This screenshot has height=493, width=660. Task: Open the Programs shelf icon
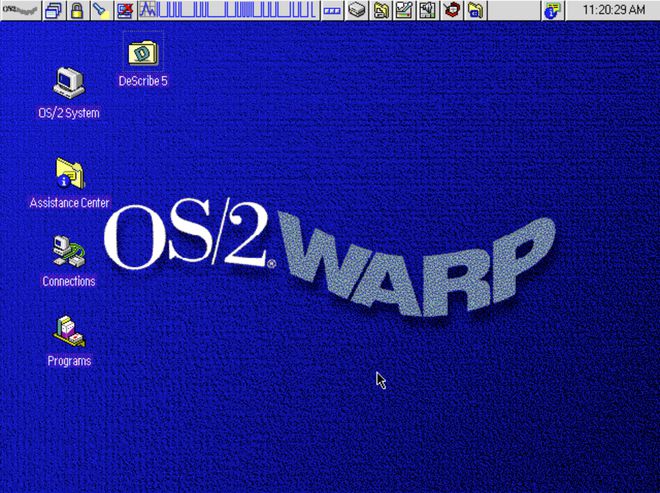[69, 331]
